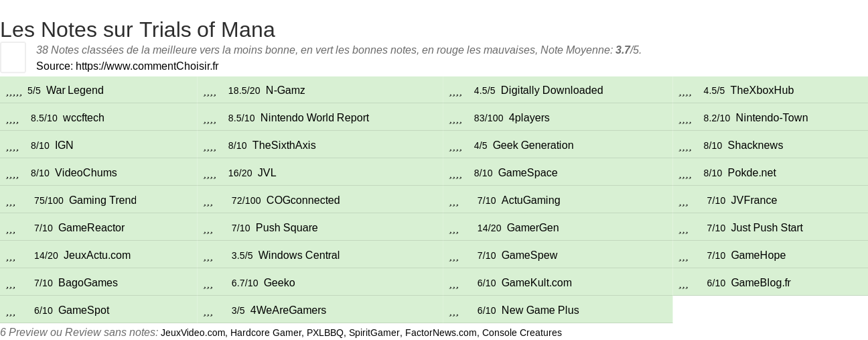The height and width of the screenshot is (340, 868).
Task: Click the Geeko 6.7/10 score
Action: coord(244,283)
